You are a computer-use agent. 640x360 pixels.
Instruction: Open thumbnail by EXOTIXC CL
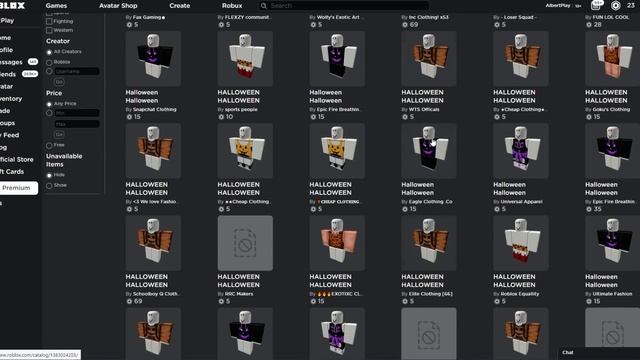337,243
